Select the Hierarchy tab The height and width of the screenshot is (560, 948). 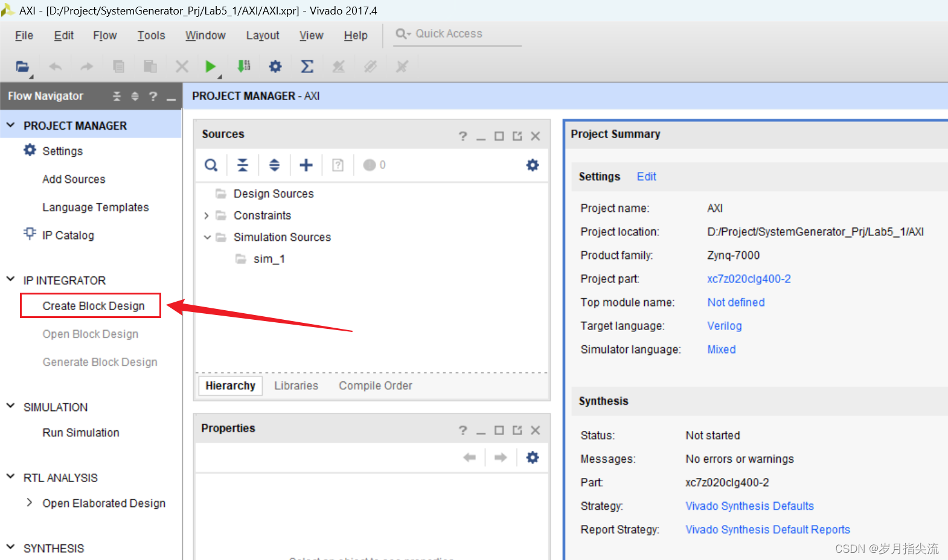tap(230, 386)
